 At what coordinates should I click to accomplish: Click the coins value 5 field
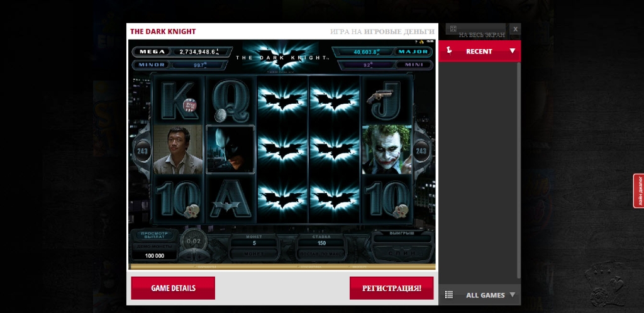pos(254,243)
